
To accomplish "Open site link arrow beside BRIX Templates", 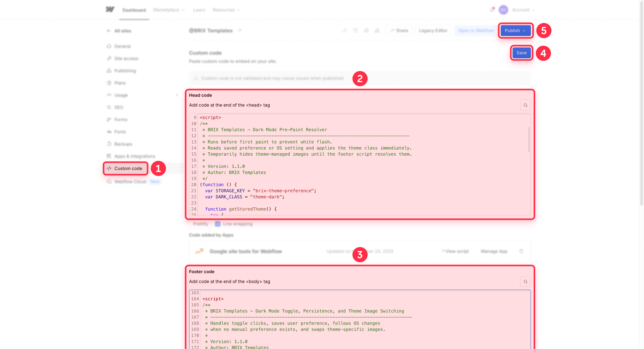I will pos(240,31).
